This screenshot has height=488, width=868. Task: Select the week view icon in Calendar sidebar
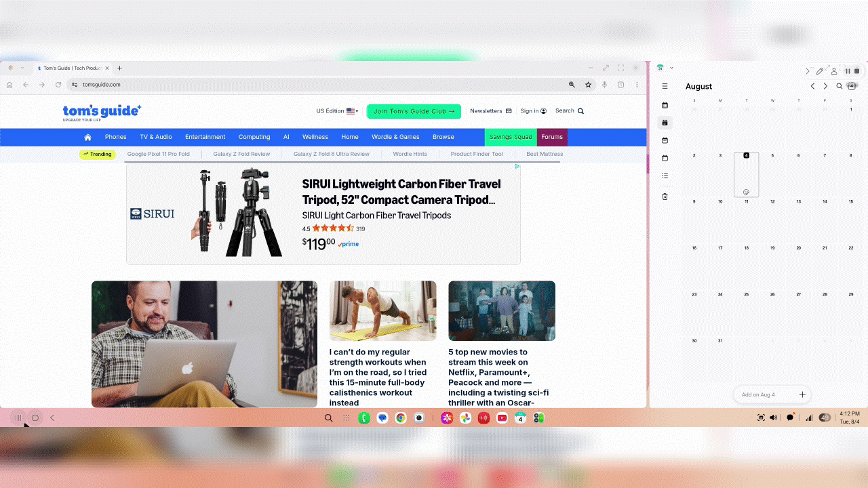point(665,140)
